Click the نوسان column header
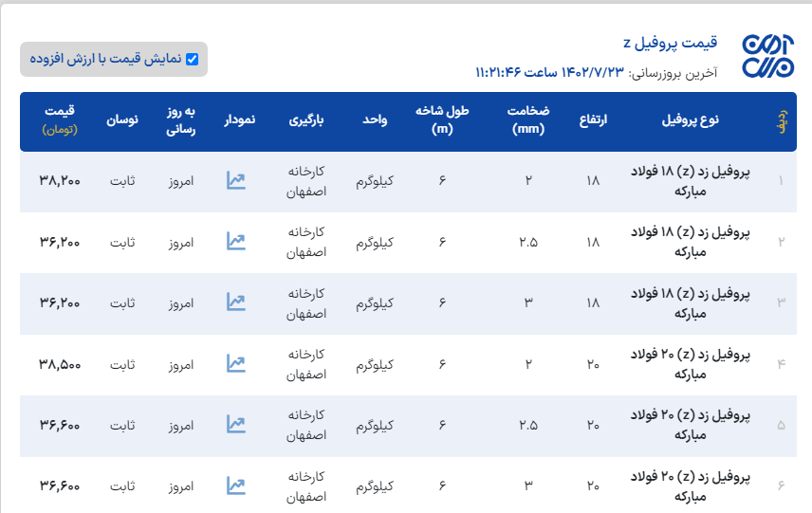 [x=122, y=119]
